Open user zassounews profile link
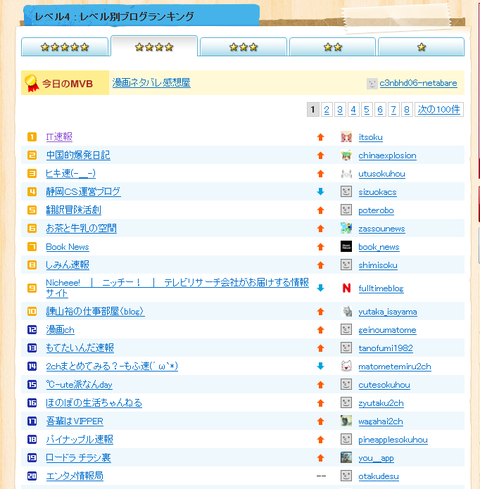The image size is (480, 489). pos(382,229)
